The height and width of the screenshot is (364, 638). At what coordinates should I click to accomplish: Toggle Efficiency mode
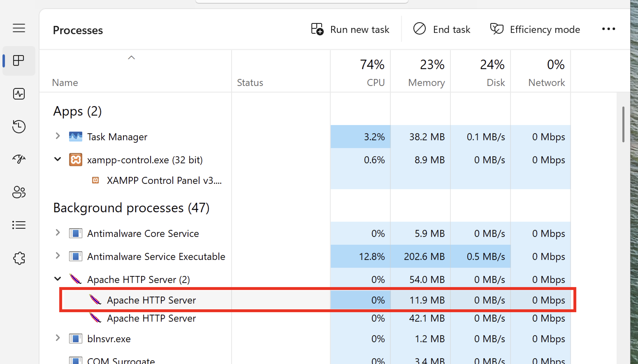[535, 29]
